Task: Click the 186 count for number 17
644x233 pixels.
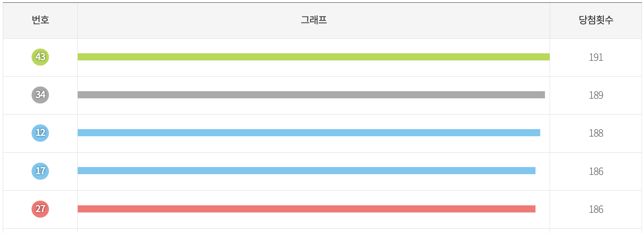Action: click(596, 171)
